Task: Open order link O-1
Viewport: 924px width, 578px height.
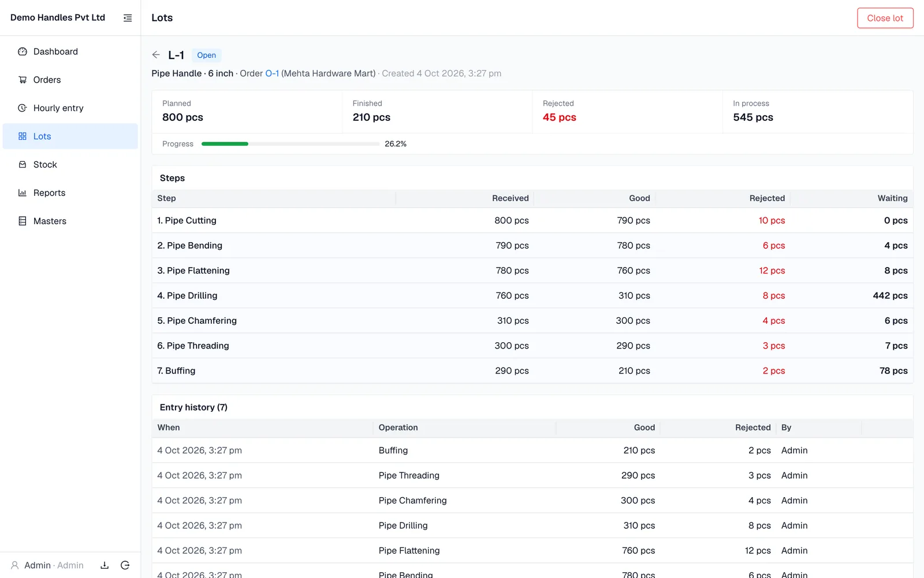Action: [272, 73]
